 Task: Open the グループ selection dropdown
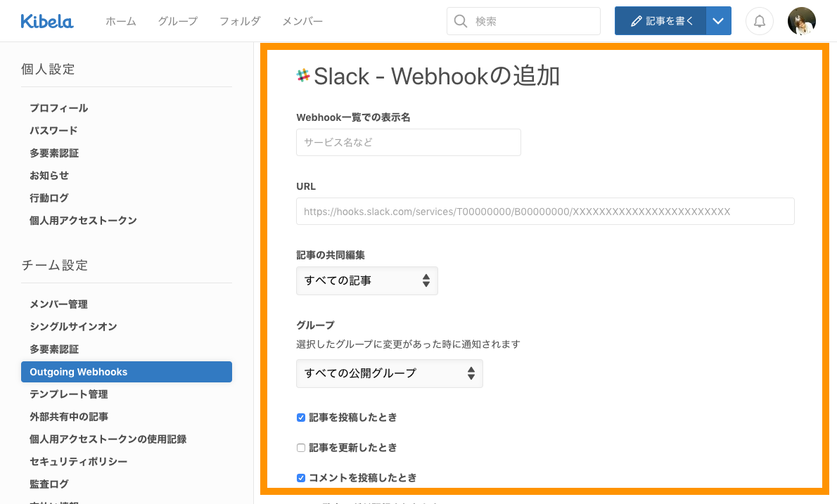click(x=389, y=373)
